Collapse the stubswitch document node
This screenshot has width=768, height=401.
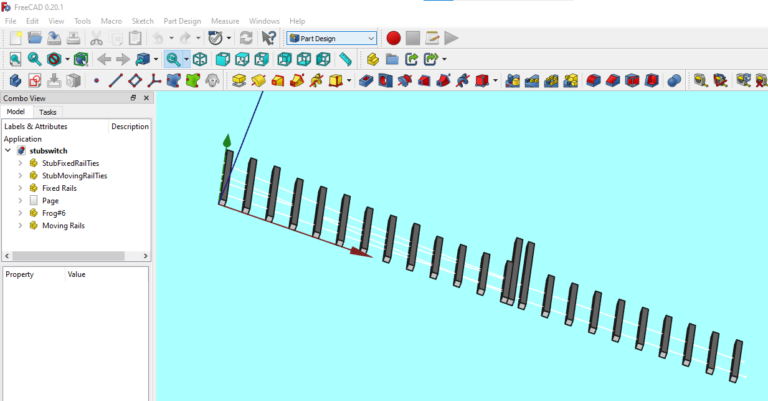pyautogui.click(x=8, y=150)
